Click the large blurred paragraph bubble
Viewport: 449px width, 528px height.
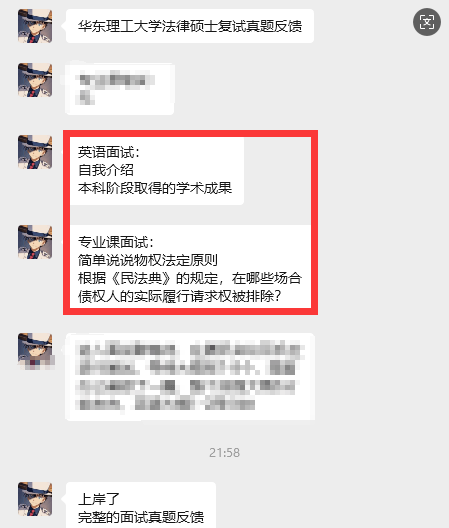click(x=190, y=376)
